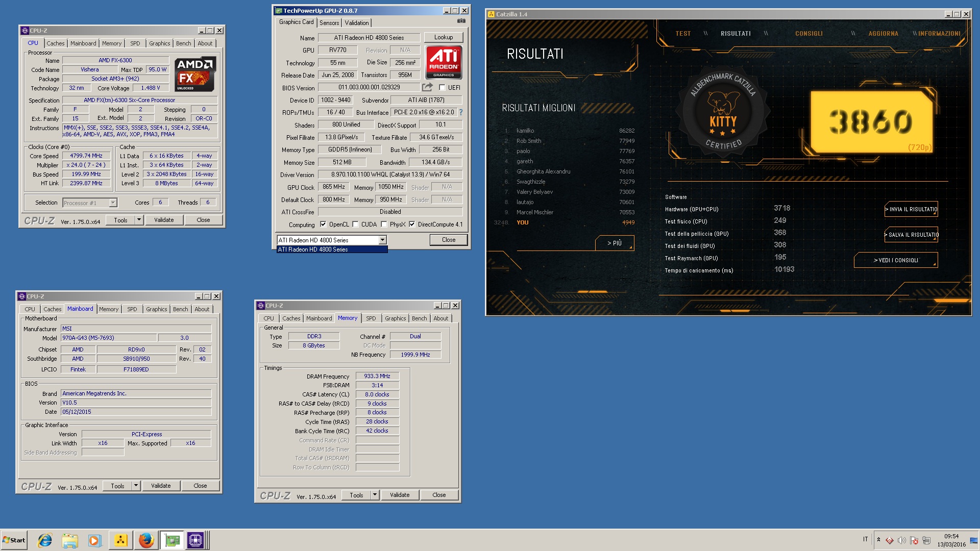Image resolution: width=980 pixels, height=551 pixels.
Task: Click SALVA IL RISULTATO in Catzilla
Action: (911, 235)
